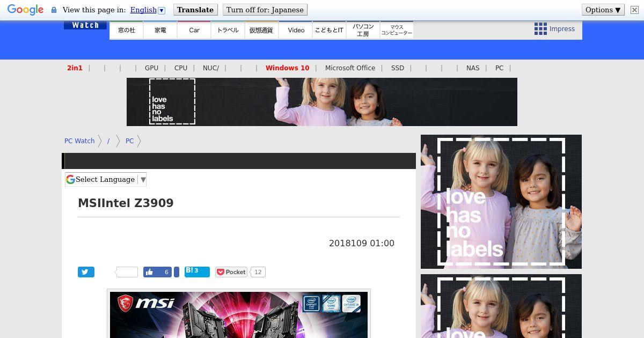This screenshot has width=644, height=338.
Task: Click the article title MSIIntel Z3909
Action: pyautogui.click(x=126, y=203)
